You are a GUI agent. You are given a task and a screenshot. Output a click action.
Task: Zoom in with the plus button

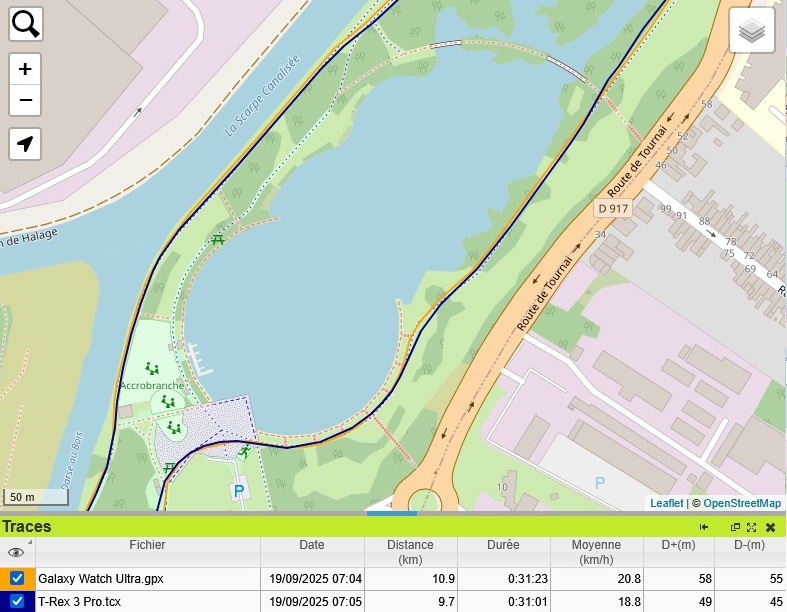coord(25,70)
